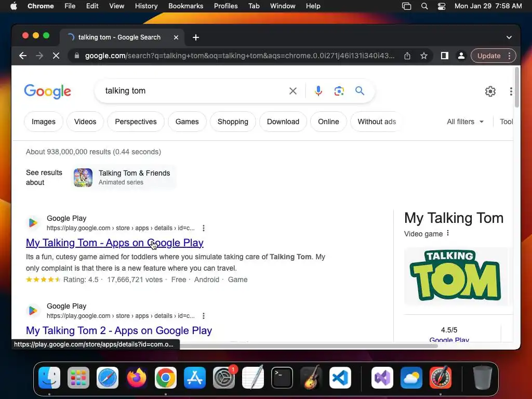Open the Profiles menu
Image resolution: width=532 pixels, height=399 pixels.
[x=225, y=6]
